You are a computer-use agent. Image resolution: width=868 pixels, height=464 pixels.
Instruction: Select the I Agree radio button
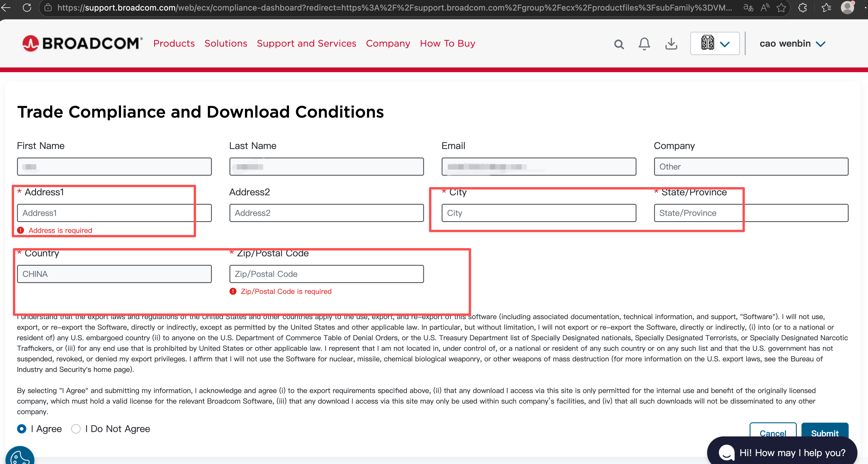pyautogui.click(x=22, y=429)
